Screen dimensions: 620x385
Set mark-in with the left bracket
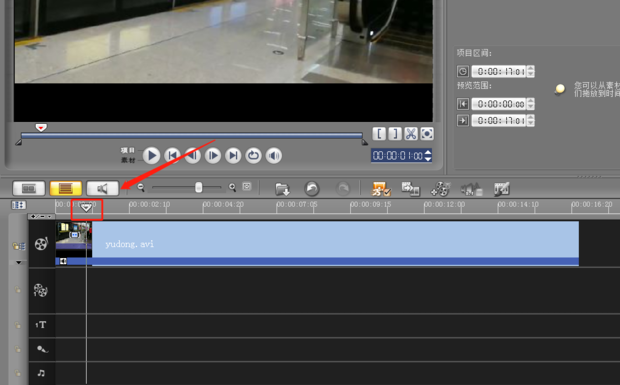click(379, 134)
